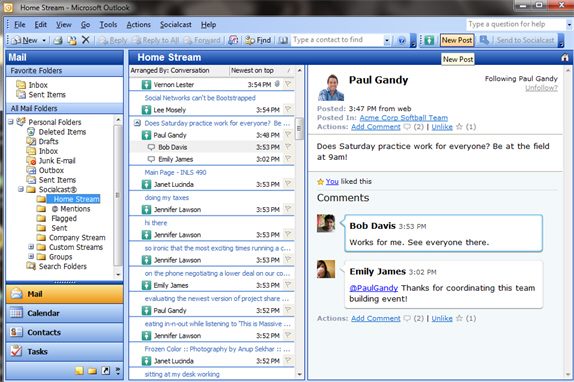Screen dimensions: 574x382
Task: Click comment bubble icon beside Emily James row
Action: coord(151,159)
